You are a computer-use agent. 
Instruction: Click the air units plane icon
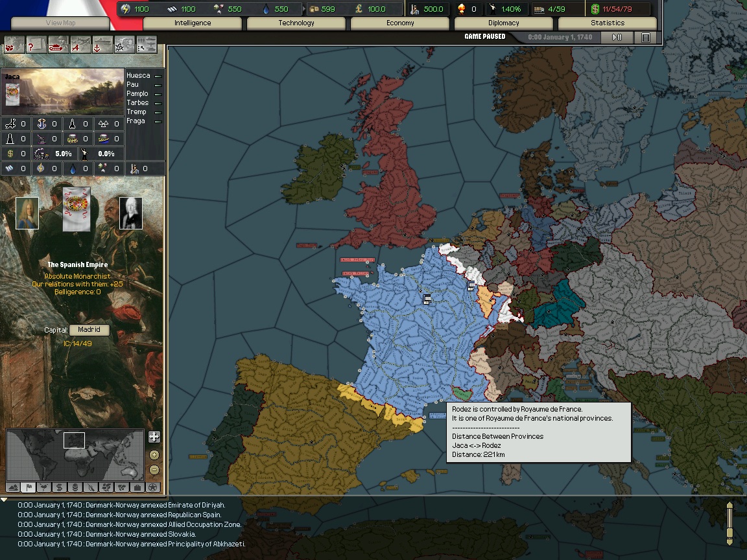80,45
